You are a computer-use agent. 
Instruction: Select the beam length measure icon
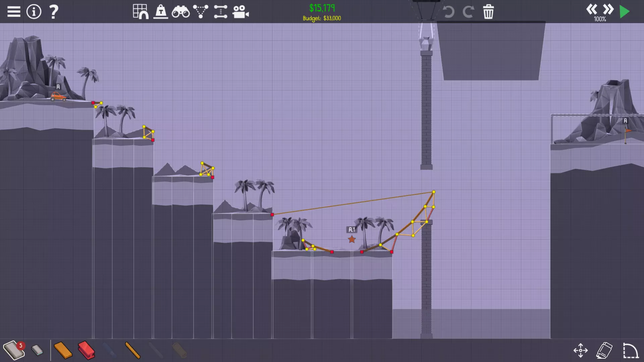(x=220, y=12)
